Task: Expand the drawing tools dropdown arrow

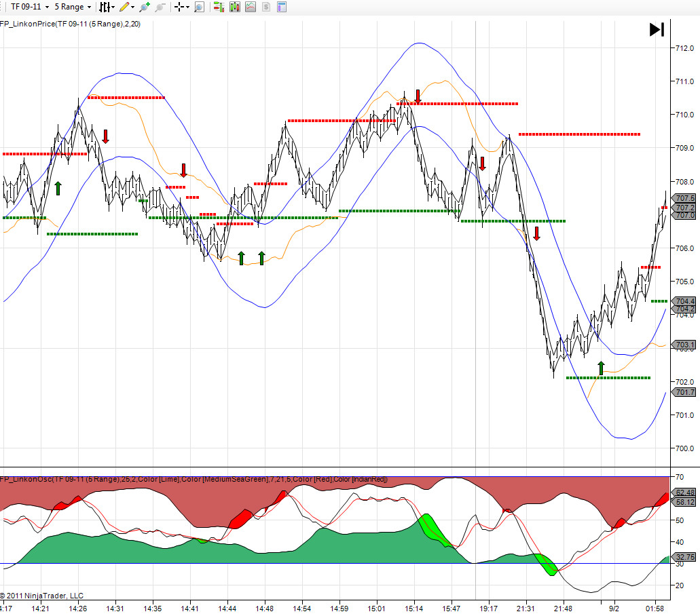Action: coord(132,7)
